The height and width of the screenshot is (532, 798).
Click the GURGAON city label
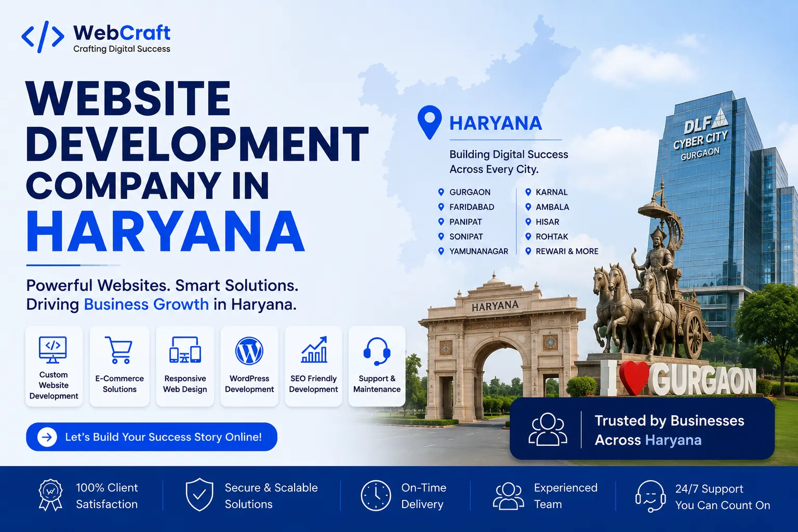pos(470,192)
